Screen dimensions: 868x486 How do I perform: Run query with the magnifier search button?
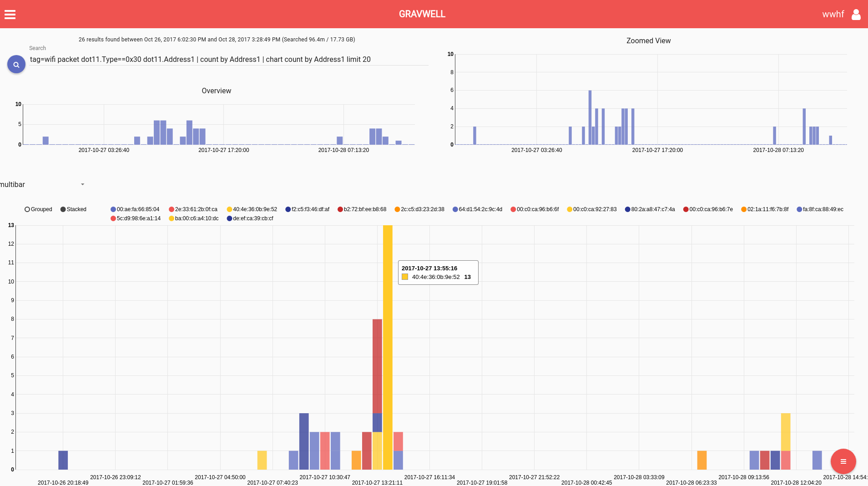[x=16, y=65]
